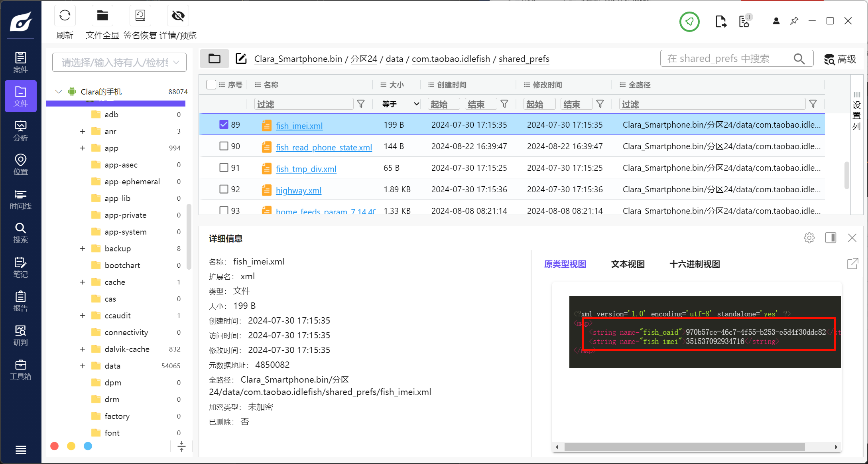868x464 pixels.
Task: Open 时间线 timeline in sidebar
Action: coord(21,199)
